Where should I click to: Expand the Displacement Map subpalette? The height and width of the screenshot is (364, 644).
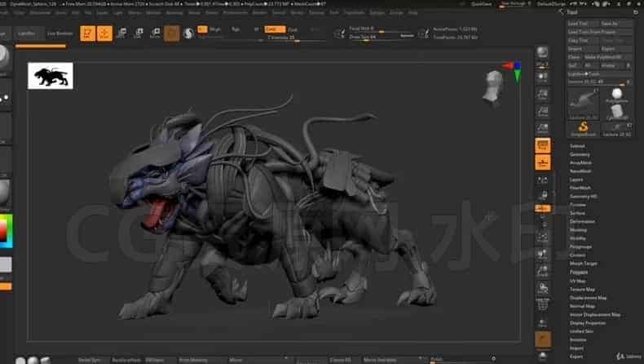(x=588, y=297)
